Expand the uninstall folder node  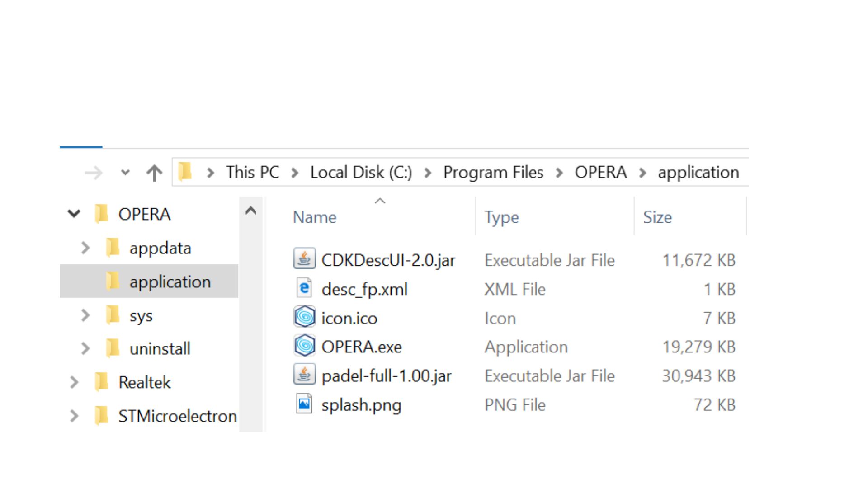(85, 348)
